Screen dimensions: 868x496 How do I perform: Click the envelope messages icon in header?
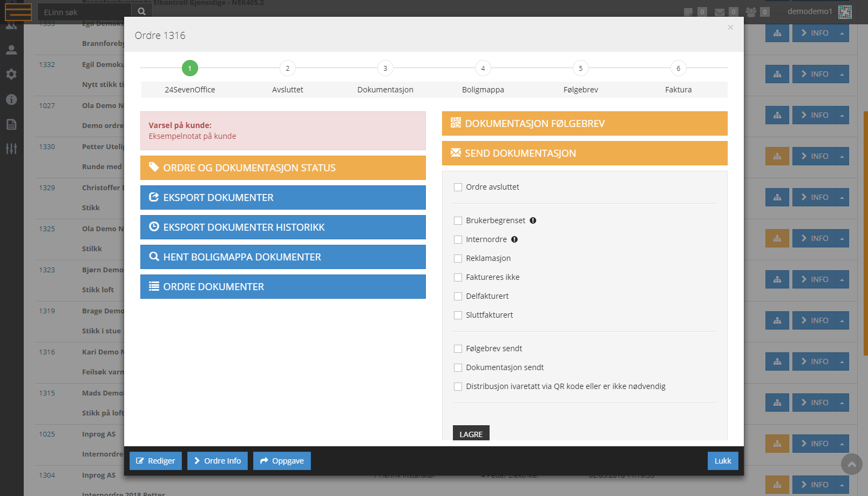click(720, 12)
